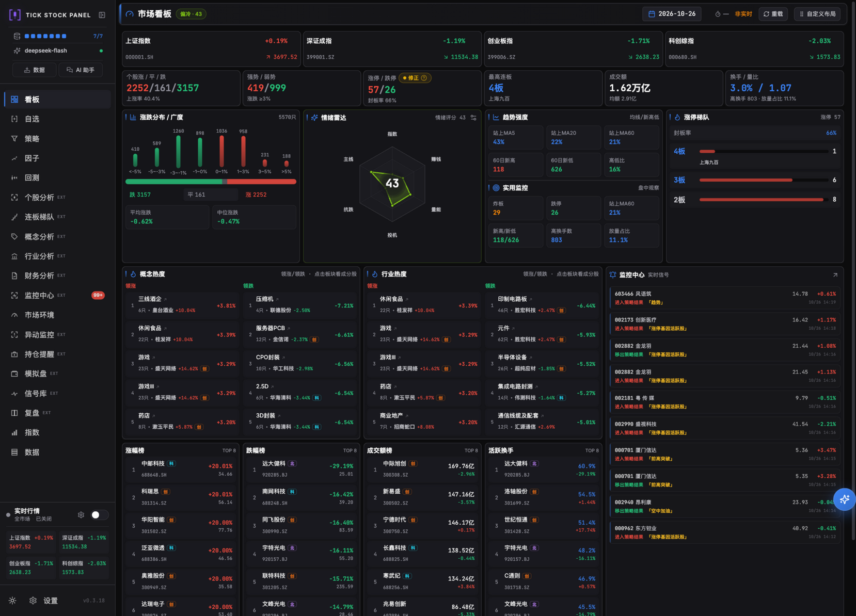This screenshot has width=856, height=616.
Task: Select 中邮科技 in 涨幅榜
Action: [x=180, y=468]
